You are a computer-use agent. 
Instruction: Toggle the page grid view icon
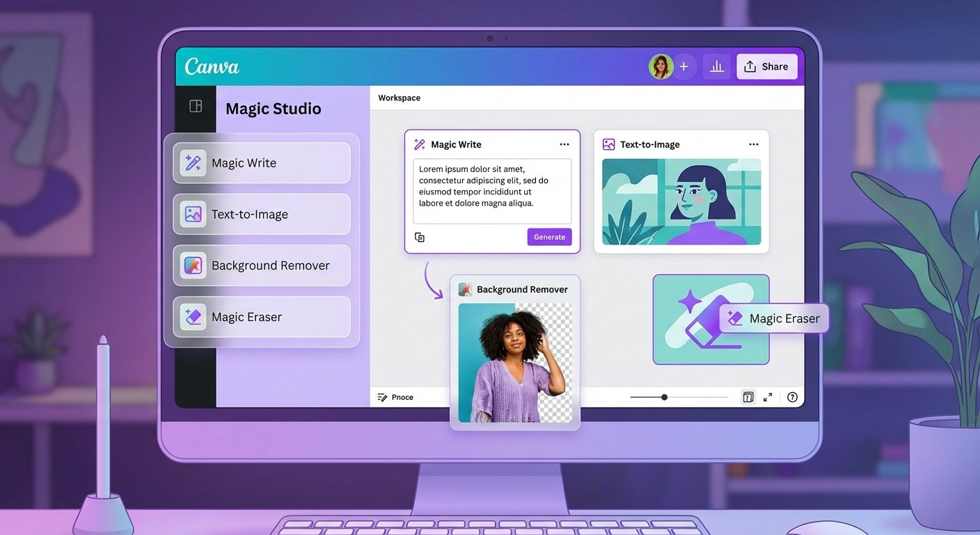click(x=748, y=397)
